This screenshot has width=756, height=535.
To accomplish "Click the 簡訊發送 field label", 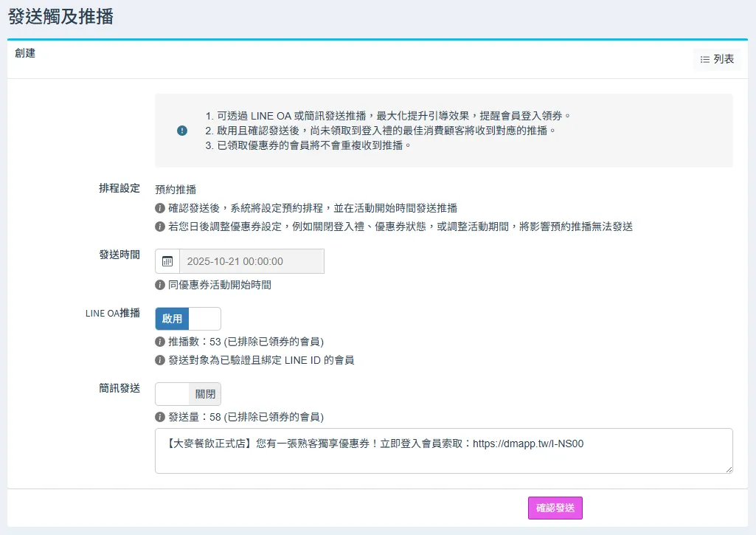I will pyautogui.click(x=119, y=388).
